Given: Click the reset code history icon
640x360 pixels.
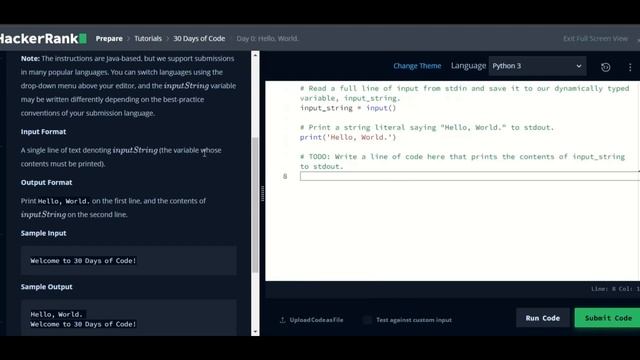Looking at the screenshot, I should coord(605,67).
